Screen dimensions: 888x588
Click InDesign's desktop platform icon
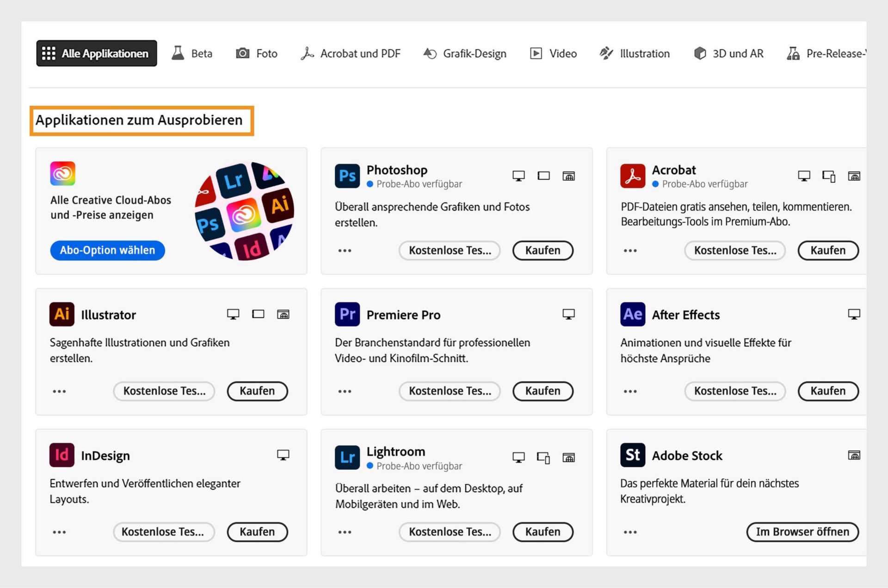(x=283, y=455)
